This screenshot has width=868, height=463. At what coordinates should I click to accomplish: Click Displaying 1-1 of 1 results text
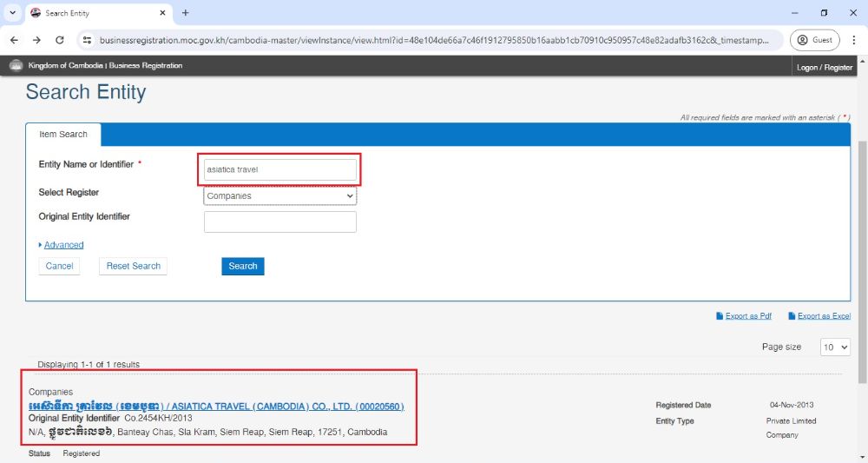(89, 365)
